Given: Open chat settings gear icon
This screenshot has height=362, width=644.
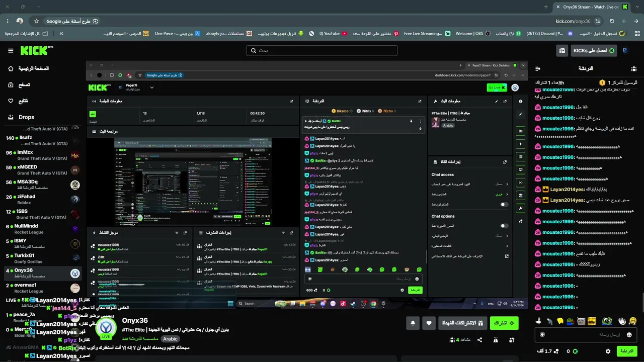Looking at the screenshot, I should point(608,351).
